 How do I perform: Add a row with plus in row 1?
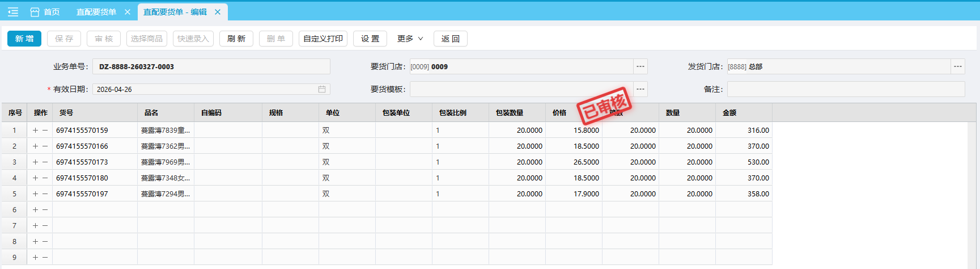click(x=35, y=130)
